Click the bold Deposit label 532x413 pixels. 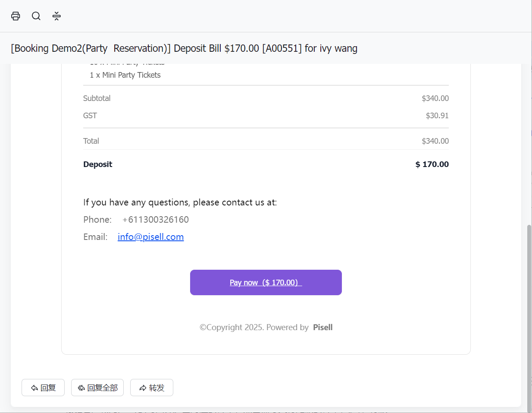(98, 164)
